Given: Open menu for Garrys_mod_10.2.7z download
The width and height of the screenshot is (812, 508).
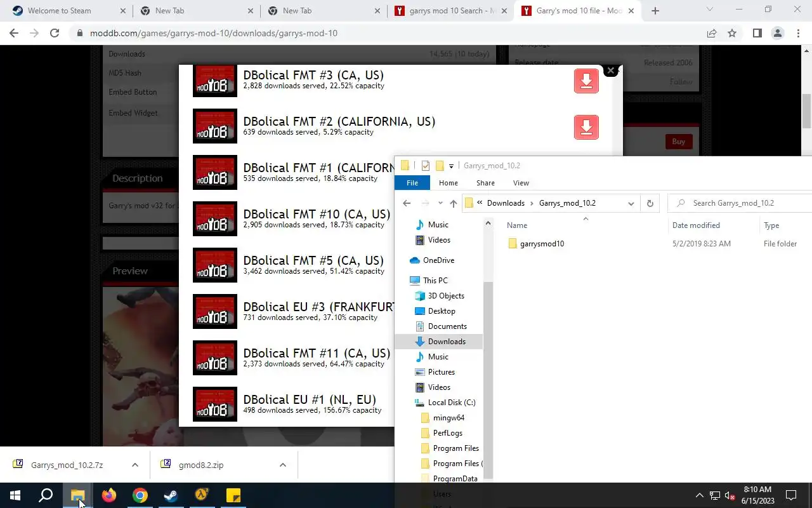Looking at the screenshot, I should coord(134,465).
